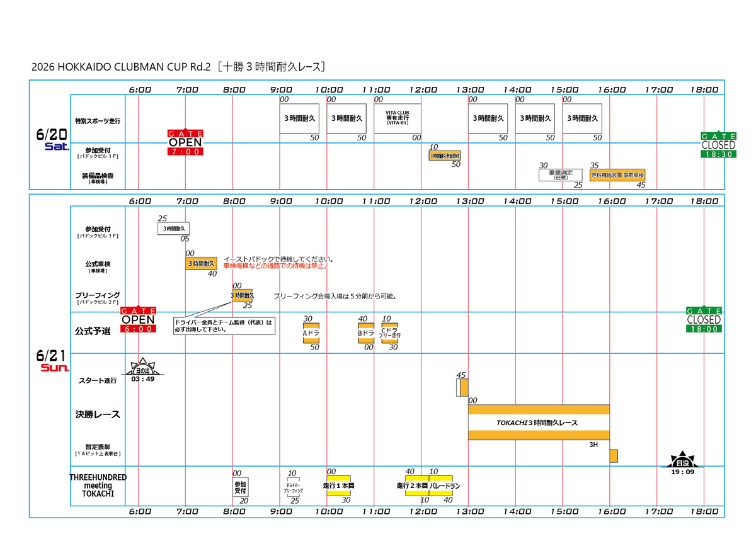
Task: Click the sunrise icon labeled 03:49
Action: pos(143,370)
